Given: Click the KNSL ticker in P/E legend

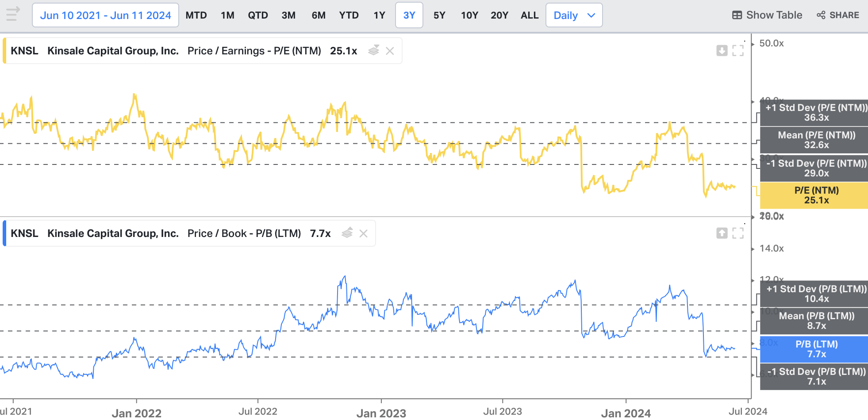Looking at the screenshot, I should 24,51.
